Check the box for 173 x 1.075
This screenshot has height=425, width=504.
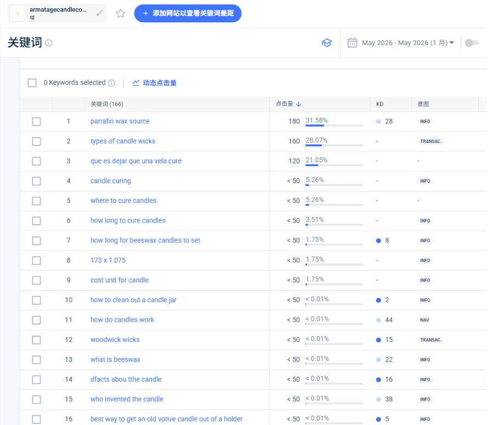pyautogui.click(x=36, y=260)
